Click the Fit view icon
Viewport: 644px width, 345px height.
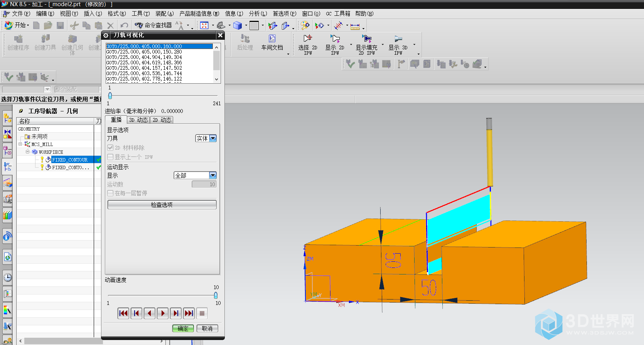204,25
